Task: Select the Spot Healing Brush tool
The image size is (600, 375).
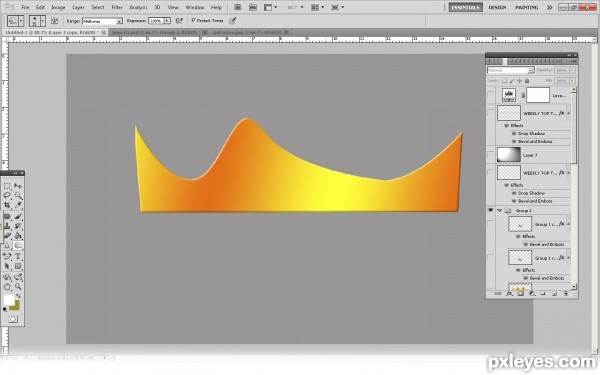Action: point(7,217)
